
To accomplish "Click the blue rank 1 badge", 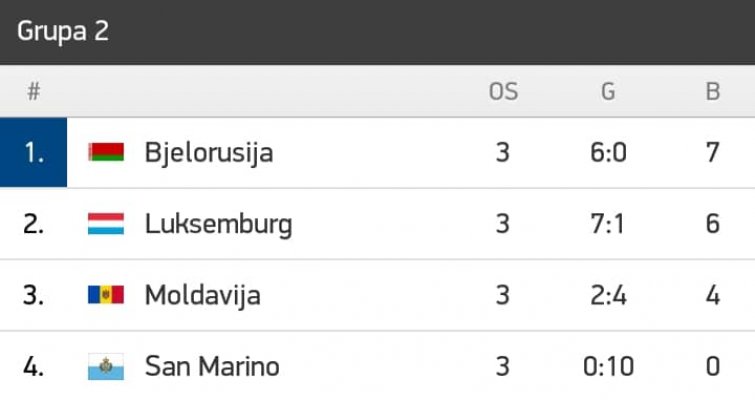I will 34,153.
